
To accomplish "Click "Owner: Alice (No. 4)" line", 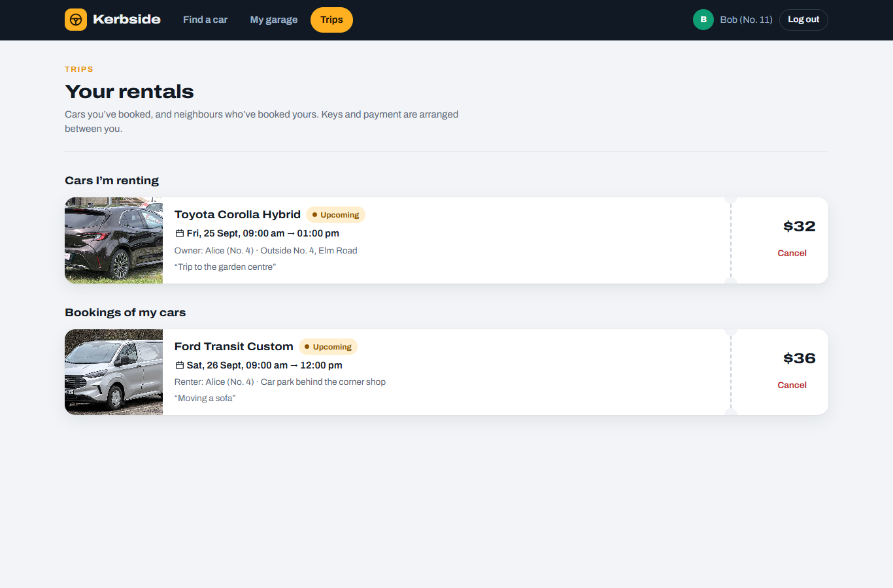I will (x=265, y=250).
